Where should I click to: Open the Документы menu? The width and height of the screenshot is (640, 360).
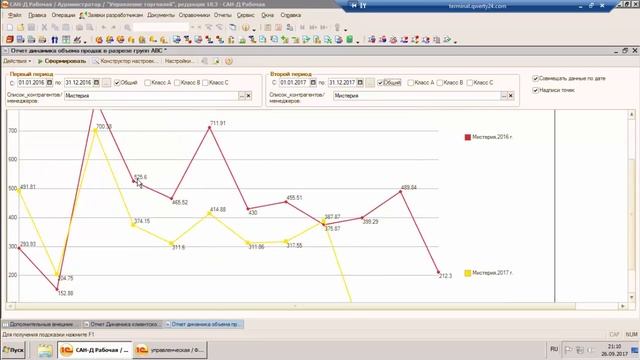[161, 15]
